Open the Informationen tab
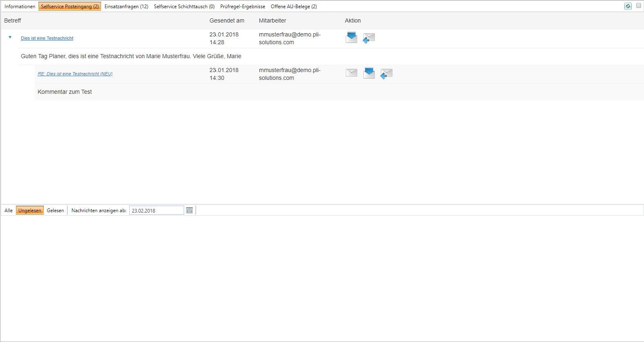This screenshot has height=342, width=644. [x=20, y=7]
